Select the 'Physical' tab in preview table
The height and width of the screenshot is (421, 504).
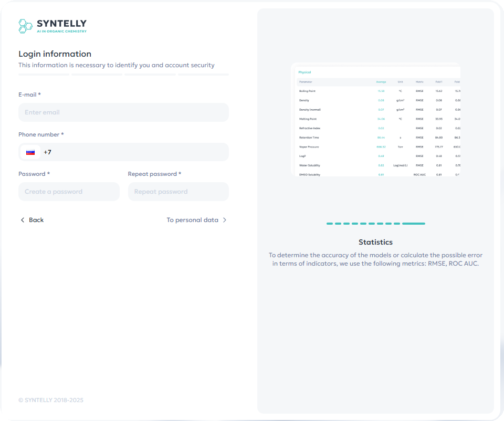(x=306, y=72)
